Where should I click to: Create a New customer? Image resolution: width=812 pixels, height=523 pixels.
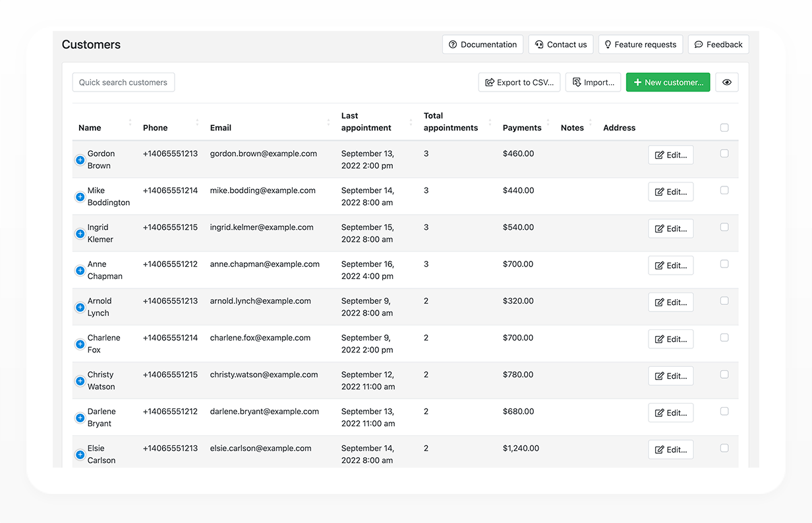(x=668, y=82)
